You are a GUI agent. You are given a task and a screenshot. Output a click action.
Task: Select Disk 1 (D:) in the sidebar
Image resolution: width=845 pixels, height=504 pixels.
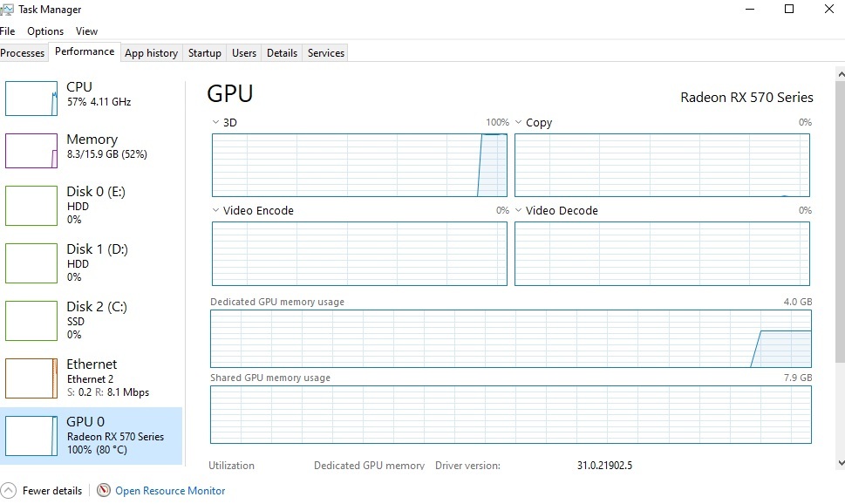point(92,263)
